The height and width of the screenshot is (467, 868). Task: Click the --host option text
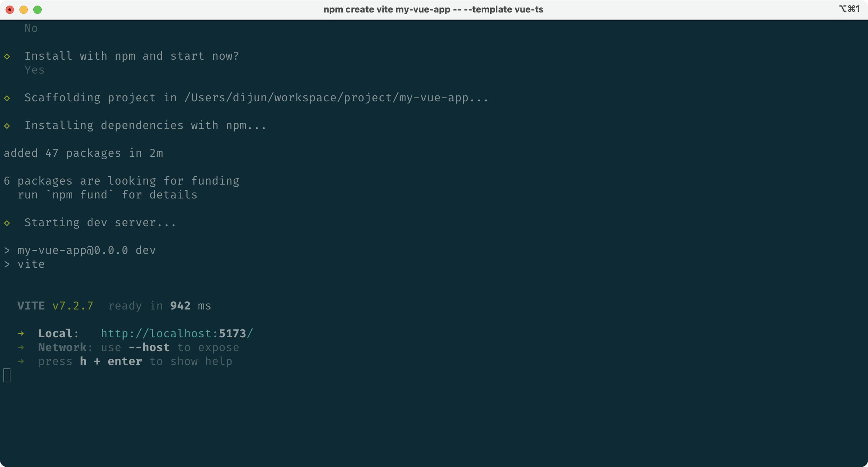(149, 347)
